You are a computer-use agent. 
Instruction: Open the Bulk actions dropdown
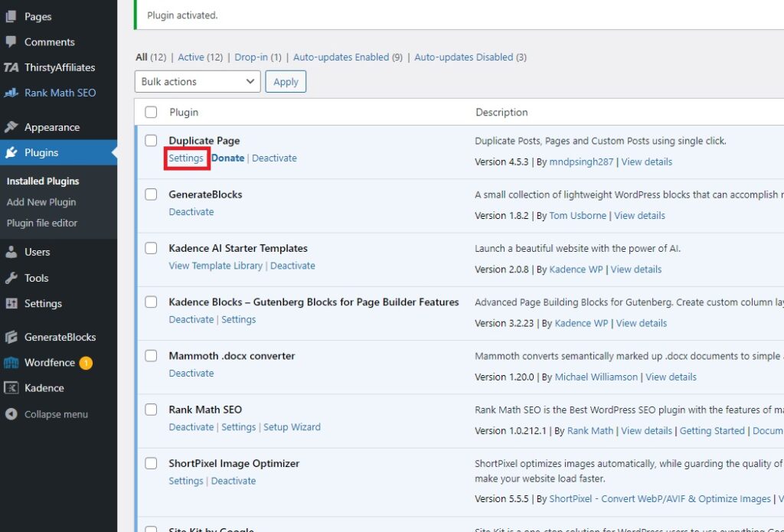[198, 81]
